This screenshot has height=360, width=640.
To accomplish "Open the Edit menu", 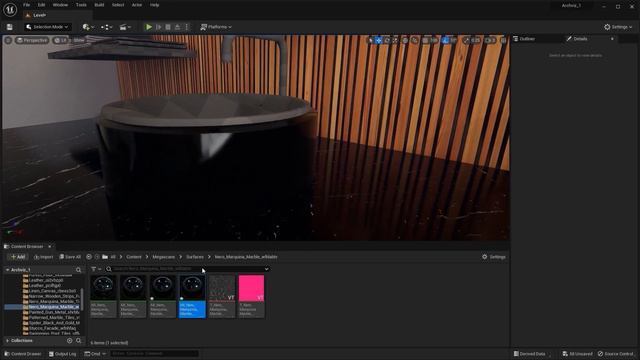I will click(41, 5).
